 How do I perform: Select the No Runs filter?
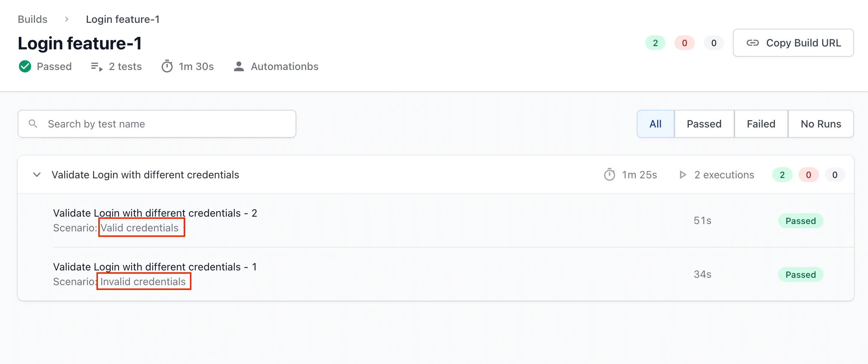coord(821,124)
